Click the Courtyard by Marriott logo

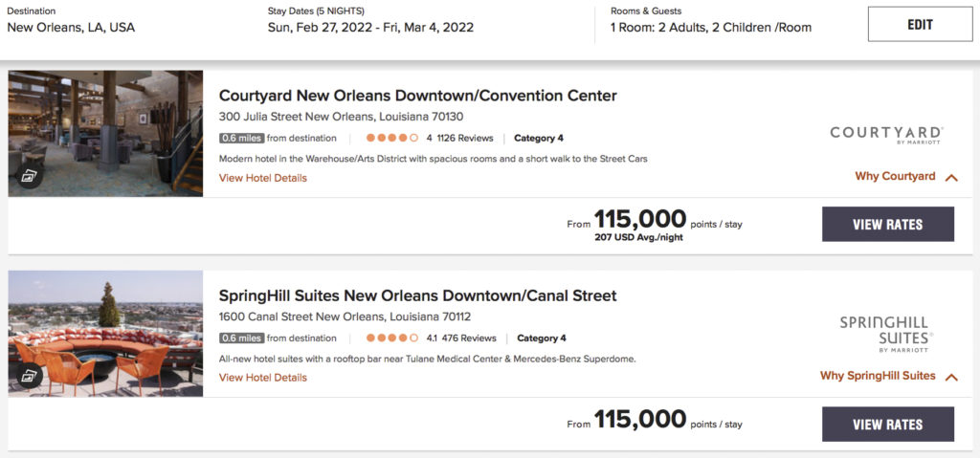coord(886,135)
